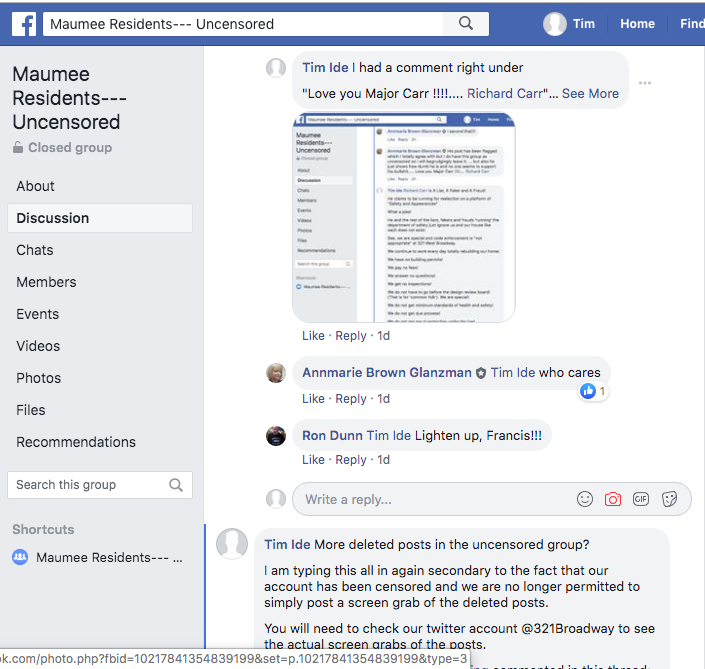This screenshot has height=669, width=705.
Task: Open emoji picker in reply box
Action: [585, 499]
